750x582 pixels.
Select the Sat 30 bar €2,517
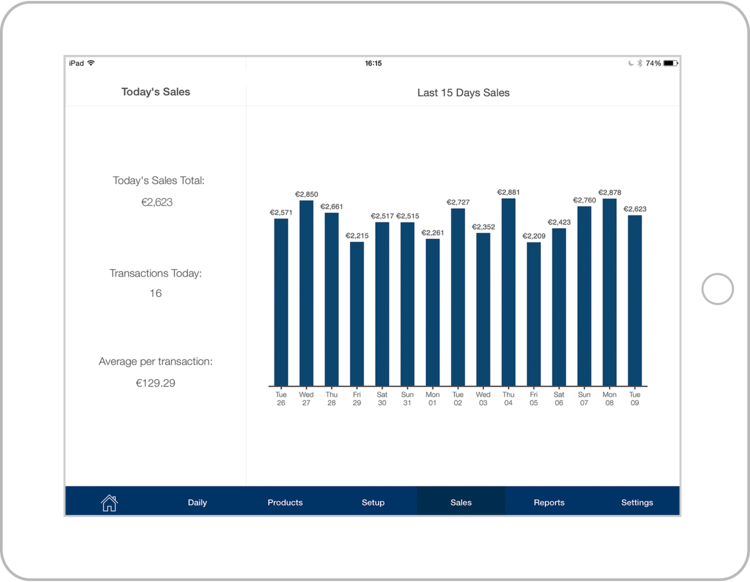tap(382, 304)
